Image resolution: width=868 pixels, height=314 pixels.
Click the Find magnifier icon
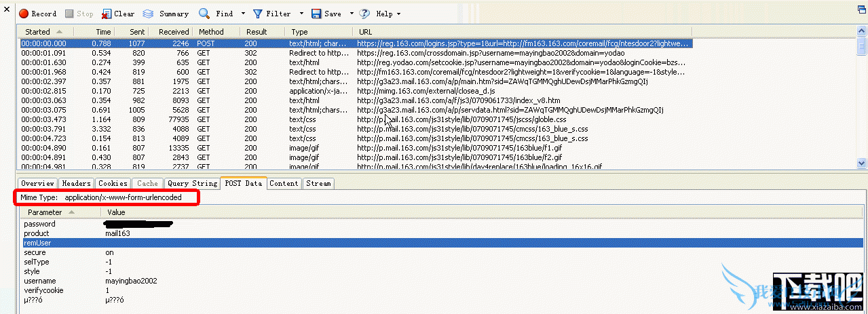pos(204,14)
